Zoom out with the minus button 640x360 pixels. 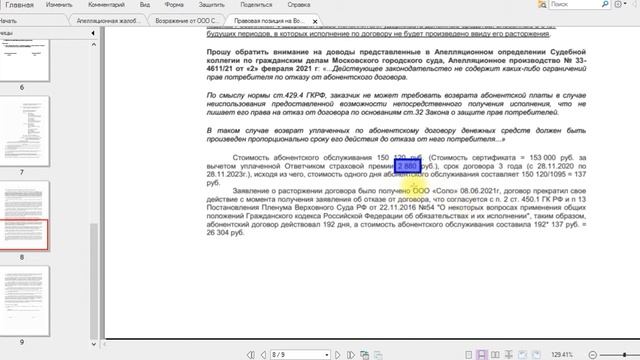(x=593, y=355)
